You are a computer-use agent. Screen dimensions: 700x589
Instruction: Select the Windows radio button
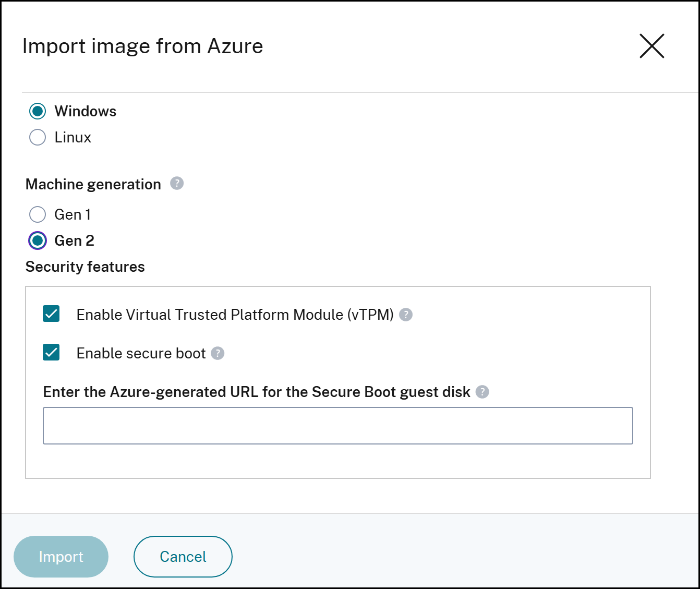click(x=38, y=111)
